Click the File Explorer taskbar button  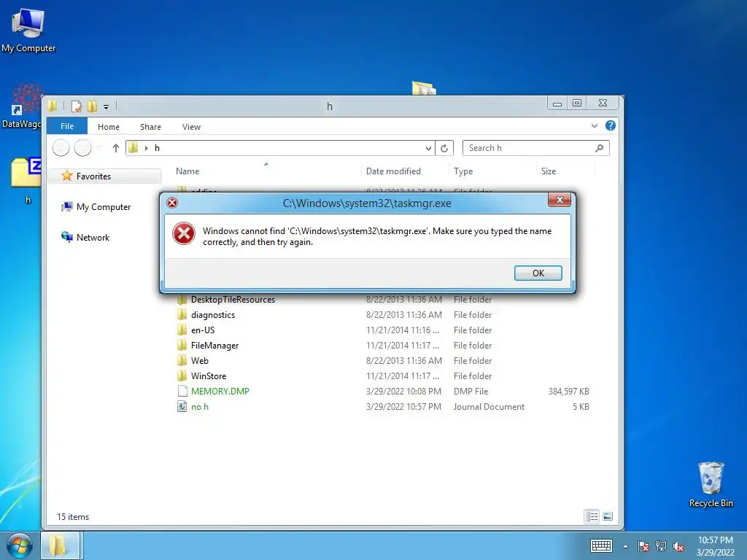pos(60,545)
